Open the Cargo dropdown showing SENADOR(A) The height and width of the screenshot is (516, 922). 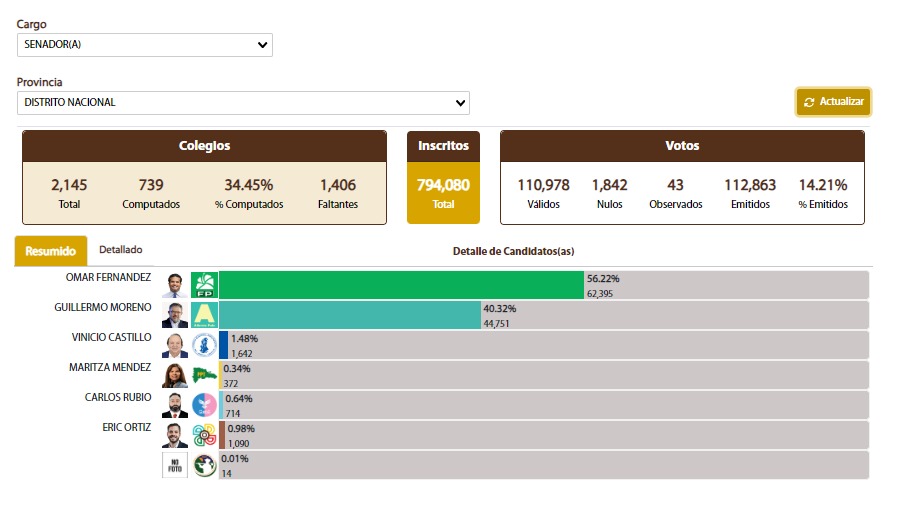pos(145,45)
